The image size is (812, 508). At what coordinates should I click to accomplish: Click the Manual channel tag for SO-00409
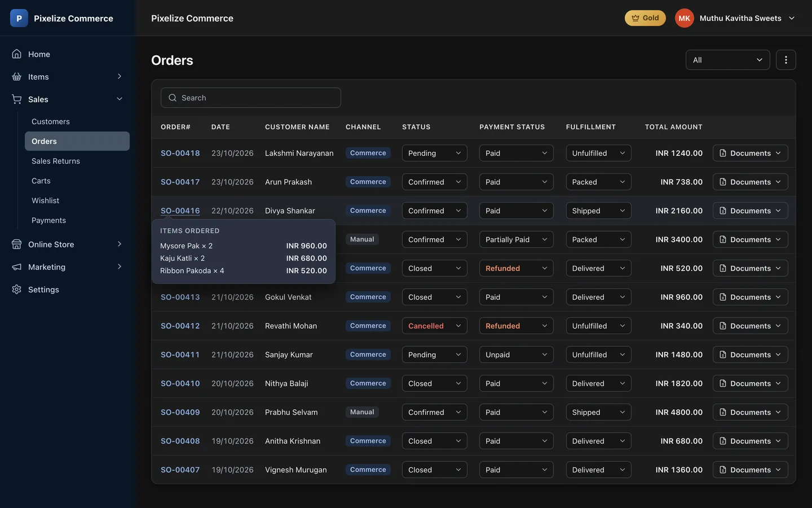click(362, 412)
